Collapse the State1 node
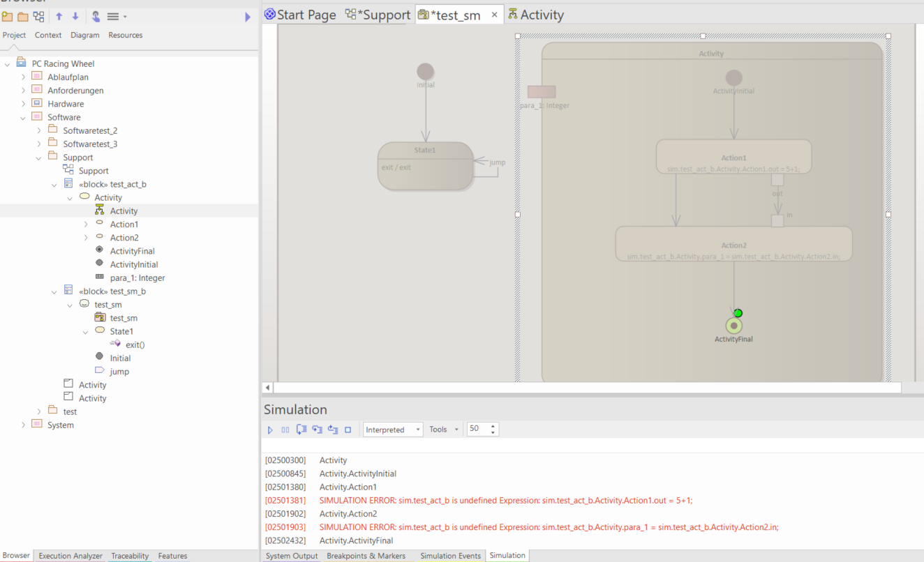This screenshot has width=924, height=562. [86, 332]
